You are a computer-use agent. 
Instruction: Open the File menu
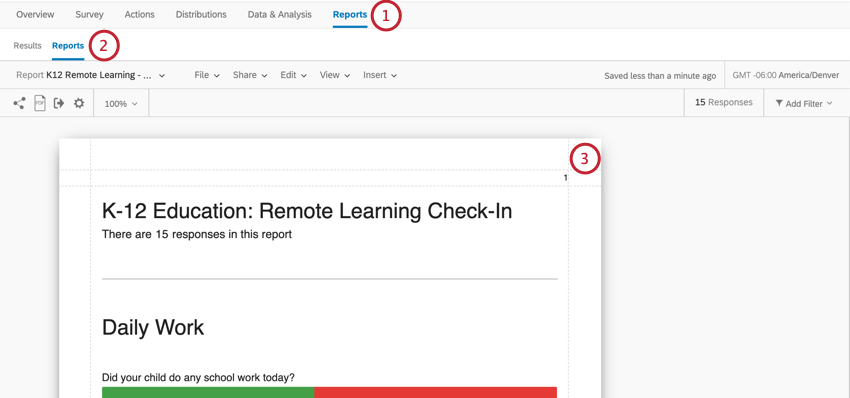207,75
